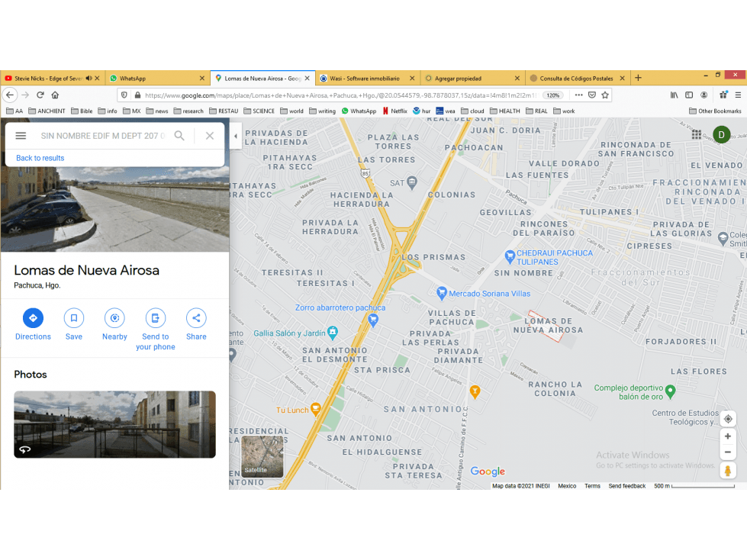Zoom in the map with plus

pos(727,436)
